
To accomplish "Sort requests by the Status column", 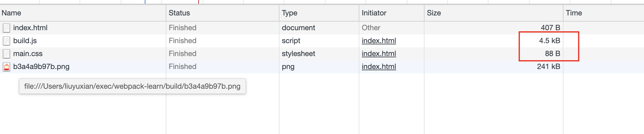I will pos(223,13).
